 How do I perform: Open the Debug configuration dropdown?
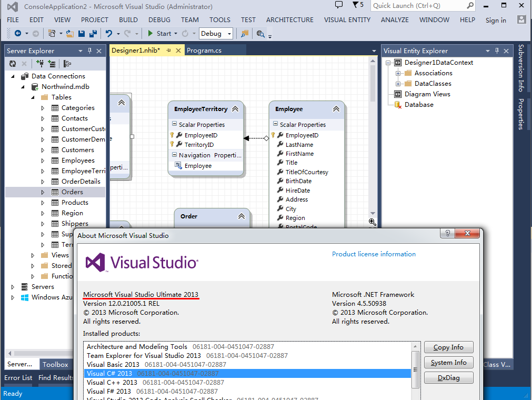pyautogui.click(x=229, y=34)
